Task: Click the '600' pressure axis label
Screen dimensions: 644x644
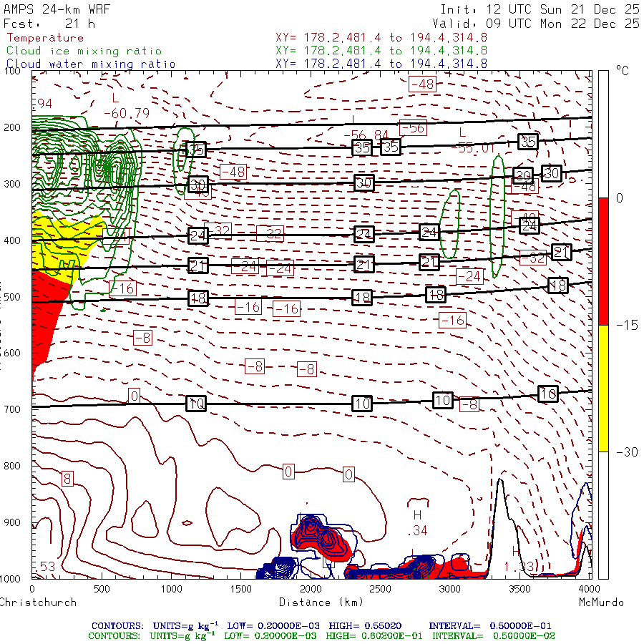Action: pos(12,353)
